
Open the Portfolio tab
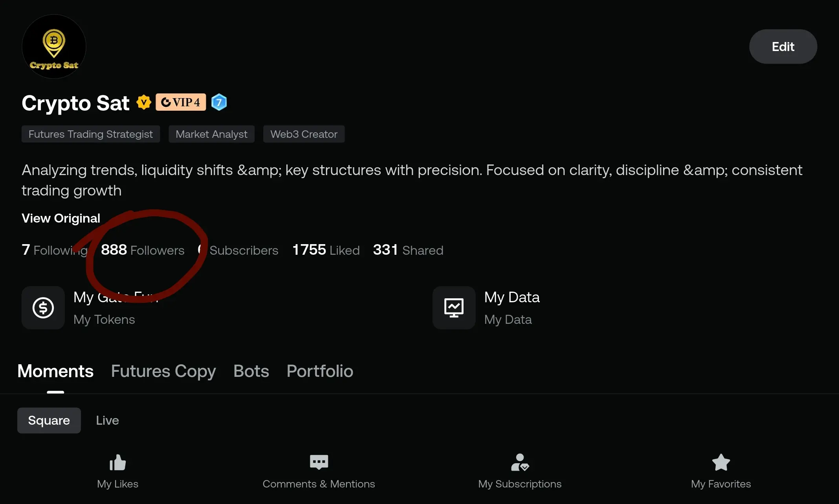point(319,371)
